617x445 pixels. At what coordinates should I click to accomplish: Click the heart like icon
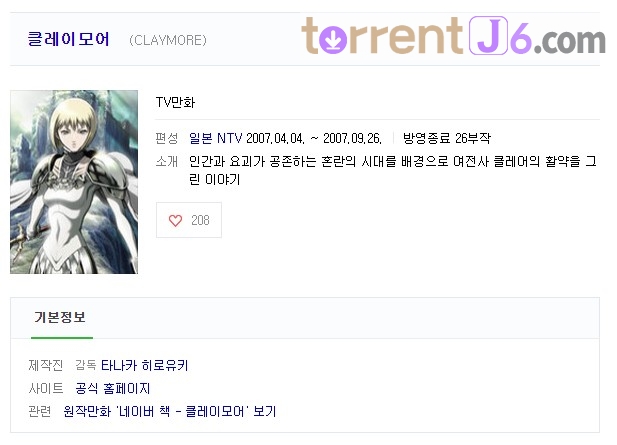pos(175,220)
